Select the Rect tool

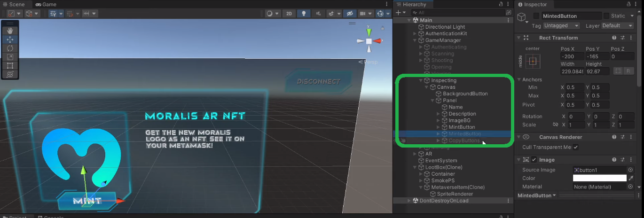pyautogui.click(x=10, y=65)
